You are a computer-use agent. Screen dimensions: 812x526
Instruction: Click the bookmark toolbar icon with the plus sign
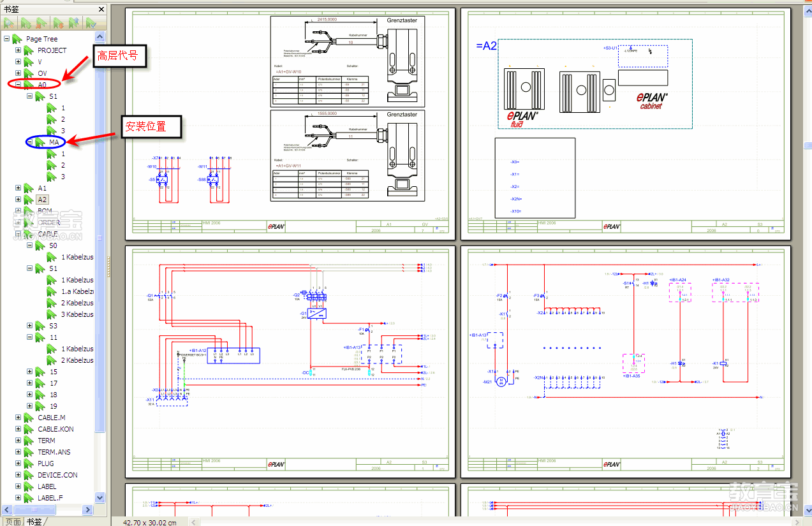click(26, 23)
